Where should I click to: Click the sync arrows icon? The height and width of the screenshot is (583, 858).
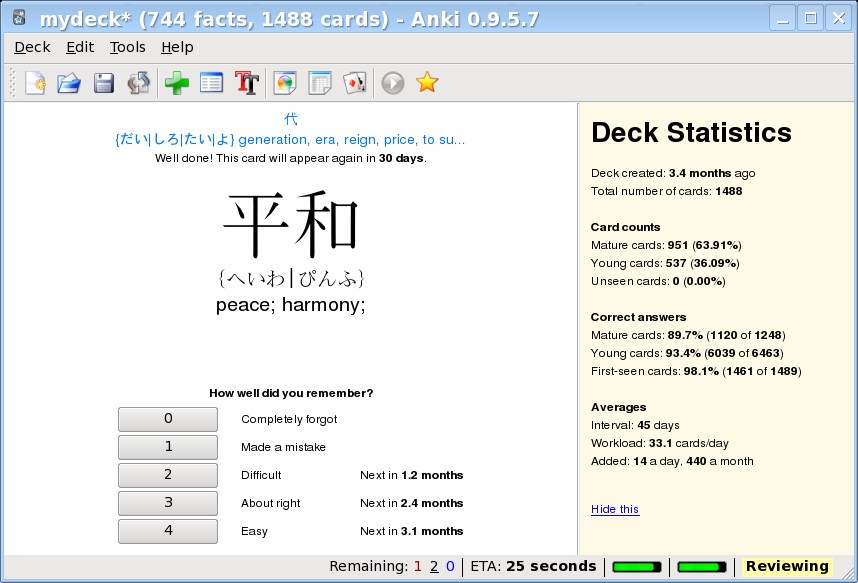(138, 83)
